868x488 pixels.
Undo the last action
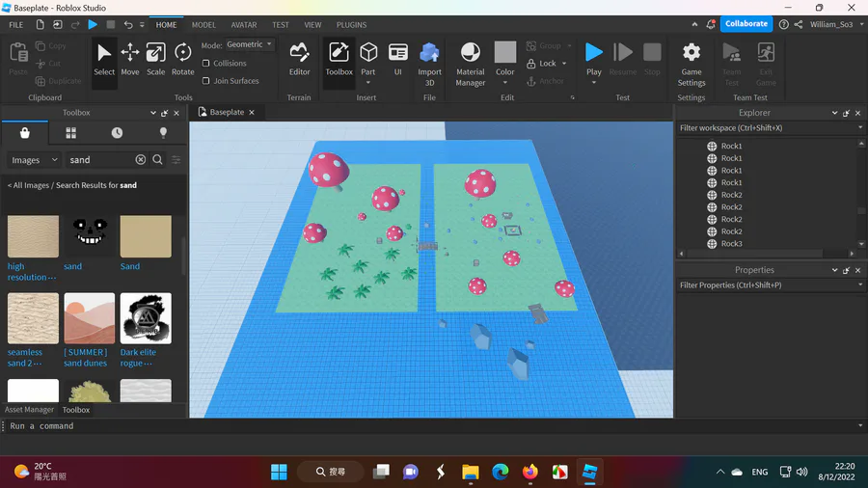[x=128, y=24]
